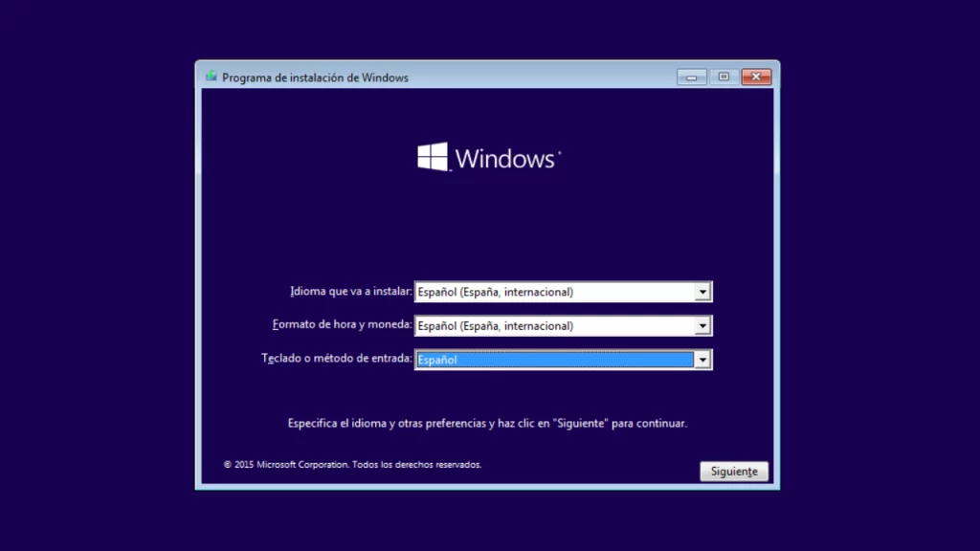This screenshot has width=980, height=551.
Task: Open the 'Formato de hora y moneda' dropdown arrow
Action: [702, 325]
